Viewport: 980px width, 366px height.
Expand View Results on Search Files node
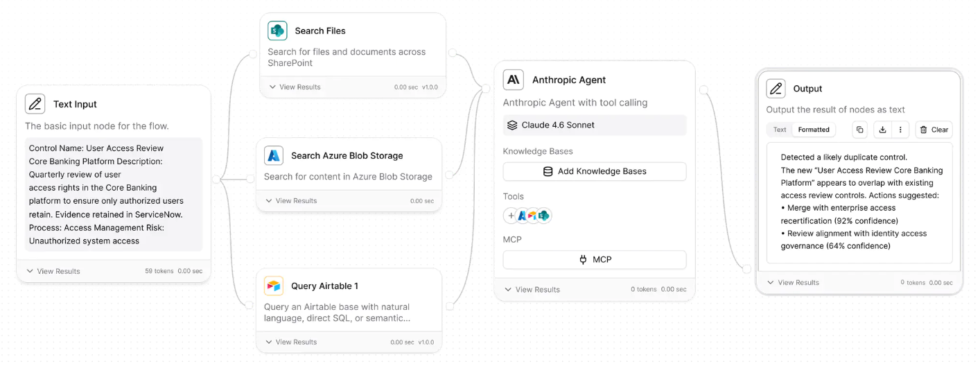coord(295,87)
